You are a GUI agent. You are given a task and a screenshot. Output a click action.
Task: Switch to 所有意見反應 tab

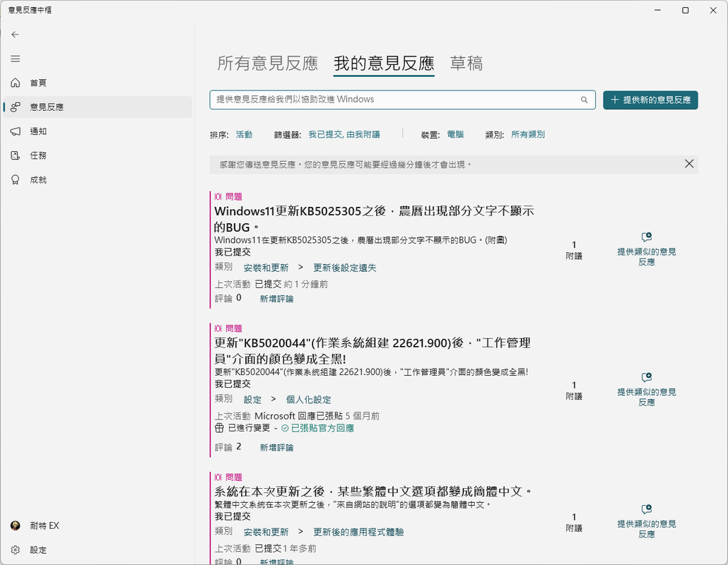pyautogui.click(x=267, y=64)
